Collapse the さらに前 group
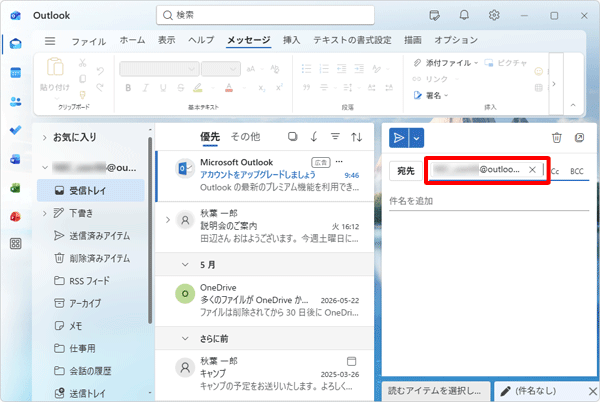The height and width of the screenshot is (402, 600). 185,339
